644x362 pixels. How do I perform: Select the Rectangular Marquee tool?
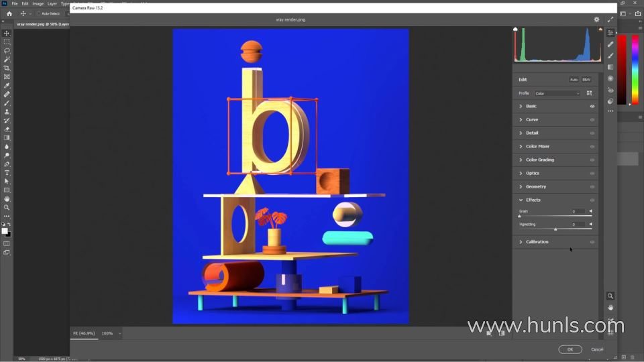pyautogui.click(x=7, y=42)
